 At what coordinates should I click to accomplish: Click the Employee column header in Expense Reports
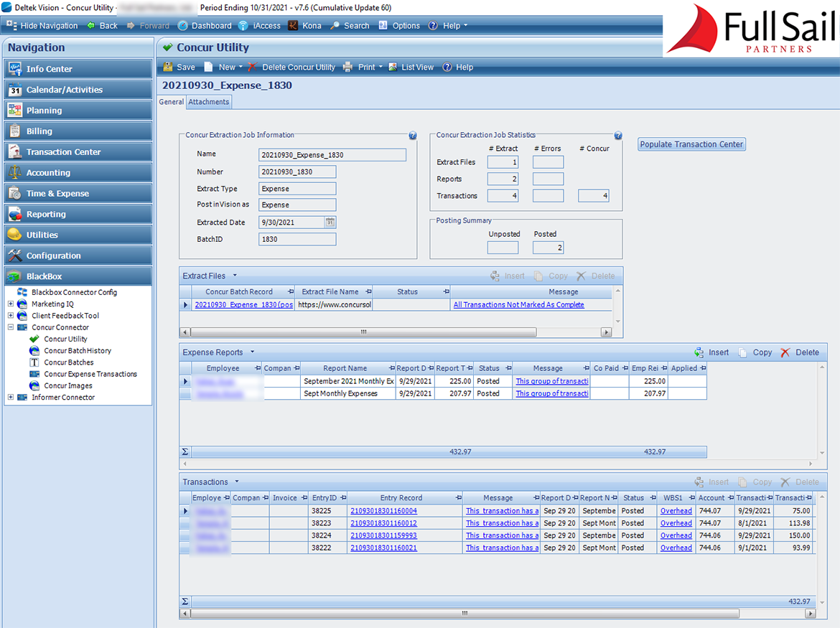coord(223,368)
